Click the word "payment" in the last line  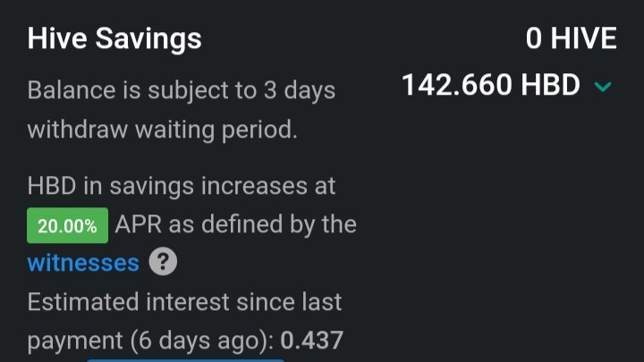[75, 341]
